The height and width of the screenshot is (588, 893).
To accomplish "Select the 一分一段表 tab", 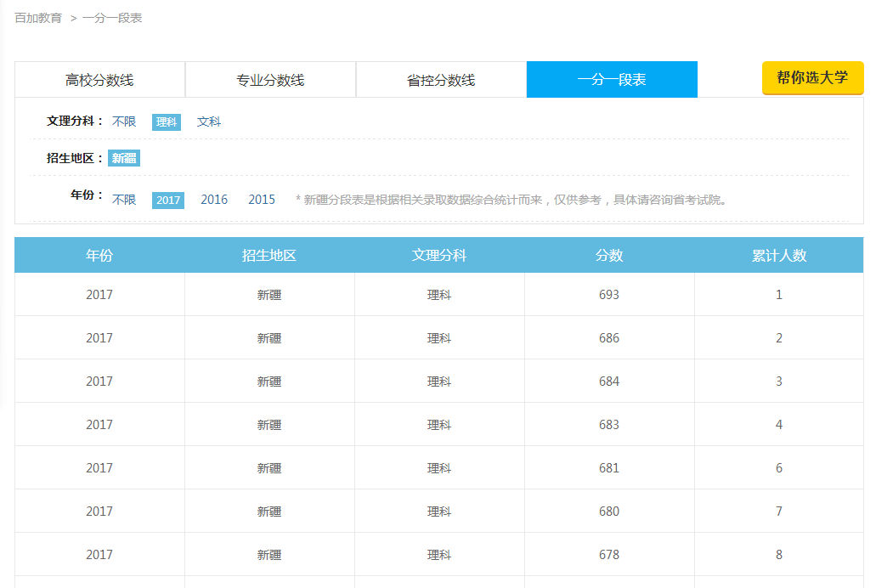I will [x=613, y=80].
